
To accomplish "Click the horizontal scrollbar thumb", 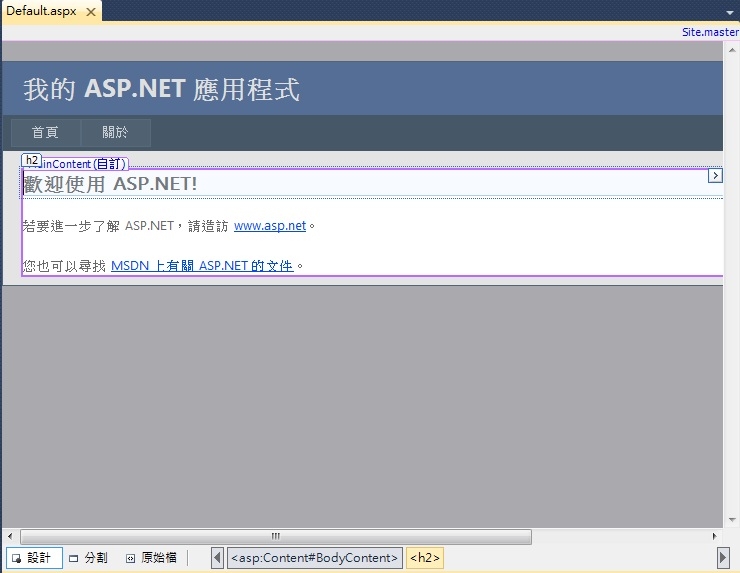I will point(276,537).
